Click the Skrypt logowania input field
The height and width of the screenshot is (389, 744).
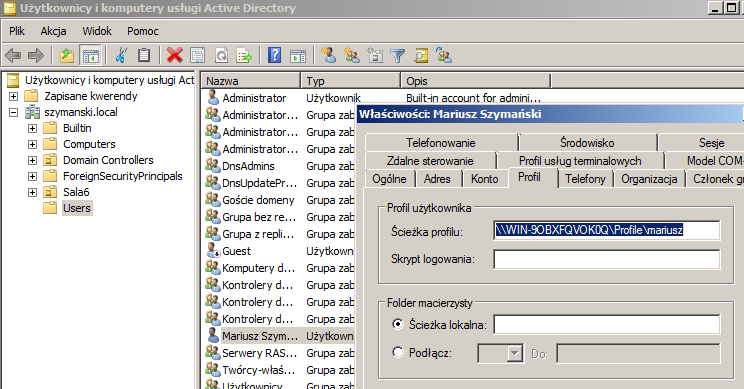coord(606,259)
